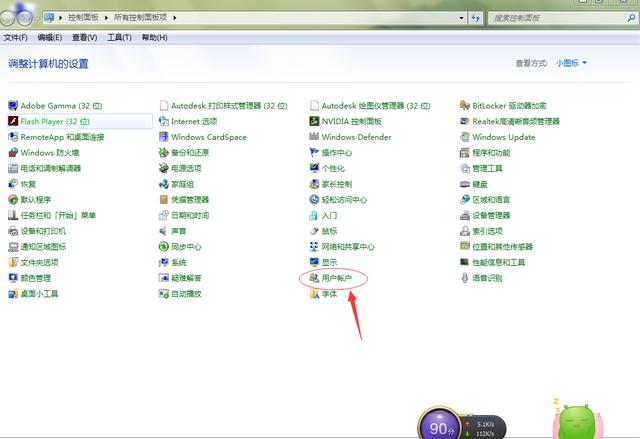640x439 pixels.
Task: Open 疑难解答
Action: coord(180,278)
